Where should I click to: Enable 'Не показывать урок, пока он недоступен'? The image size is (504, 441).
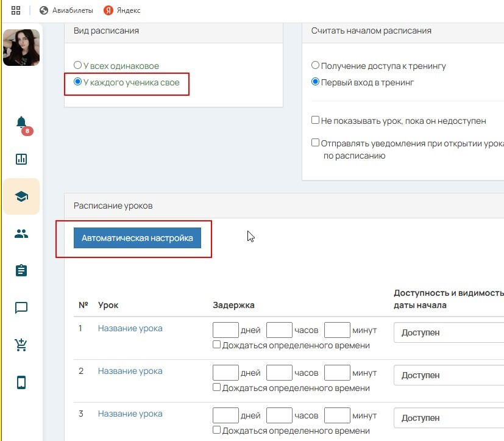coord(315,121)
